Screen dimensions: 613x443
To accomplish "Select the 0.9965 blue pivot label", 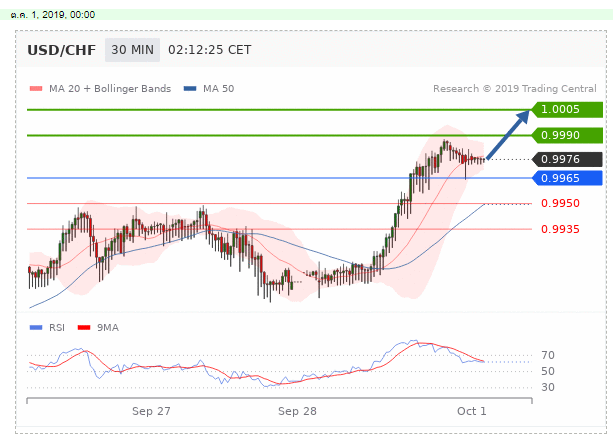I will point(567,178).
